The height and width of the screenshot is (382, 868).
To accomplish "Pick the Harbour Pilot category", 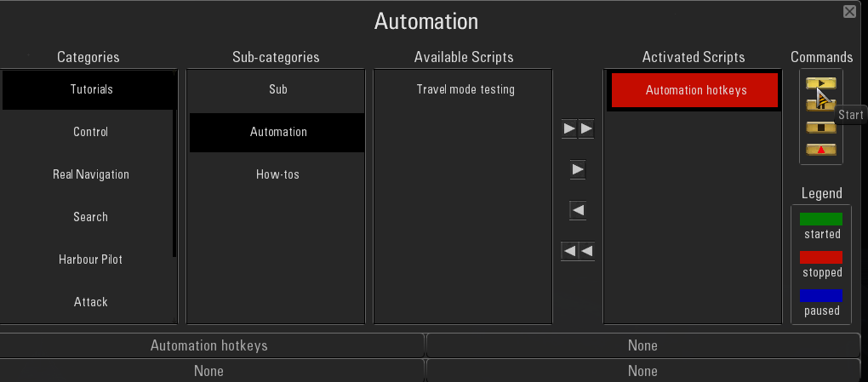I will tap(88, 259).
